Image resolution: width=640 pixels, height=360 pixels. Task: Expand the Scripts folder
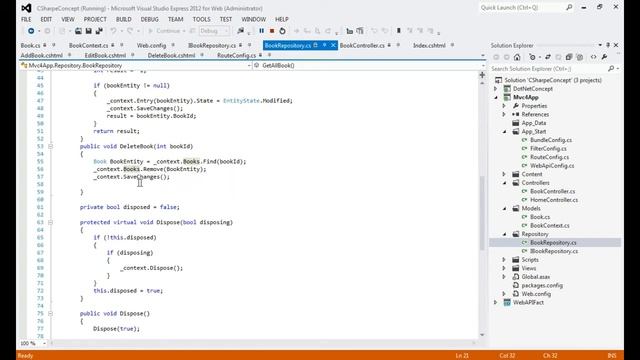pyautogui.click(x=504, y=260)
